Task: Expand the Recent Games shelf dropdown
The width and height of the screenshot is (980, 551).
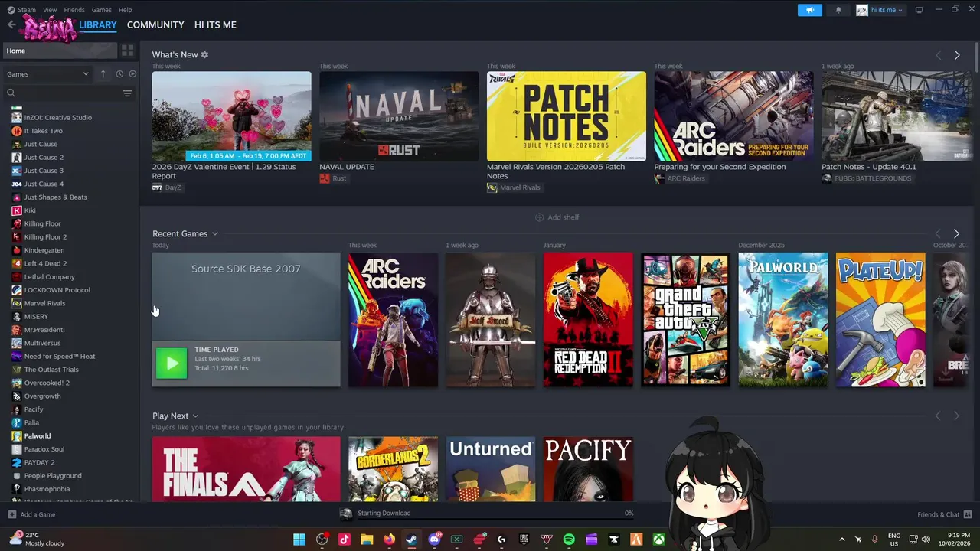Action: tap(215, 234)
